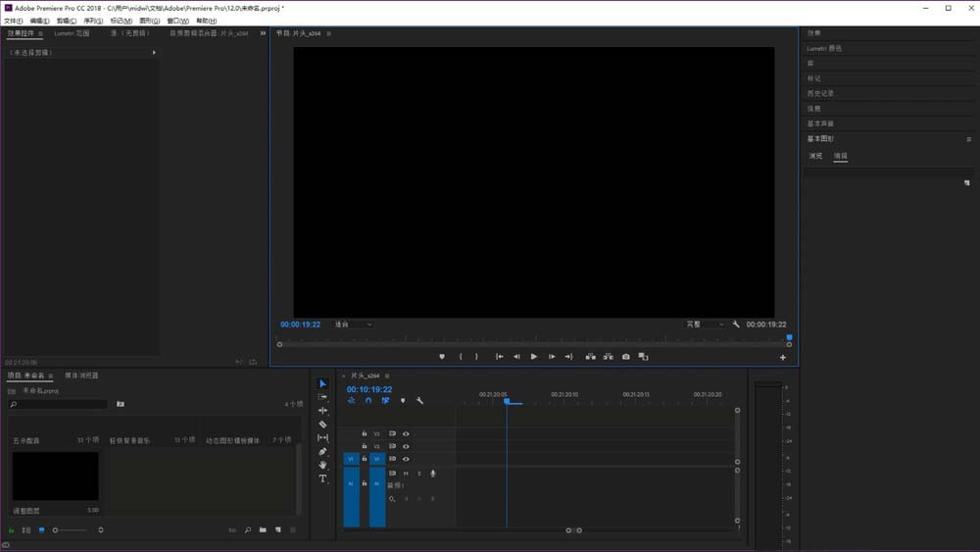Open timeline display settings wrench

(419, 401)
